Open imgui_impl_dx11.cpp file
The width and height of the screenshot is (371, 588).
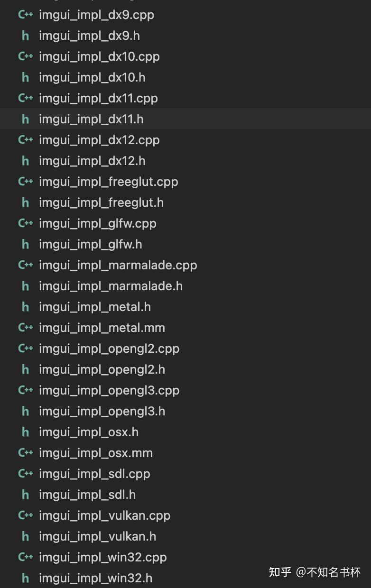point(98,98)
